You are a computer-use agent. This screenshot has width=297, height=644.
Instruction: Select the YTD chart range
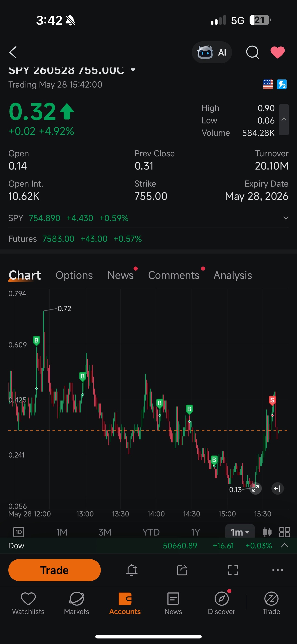click(x=151, y=532)
